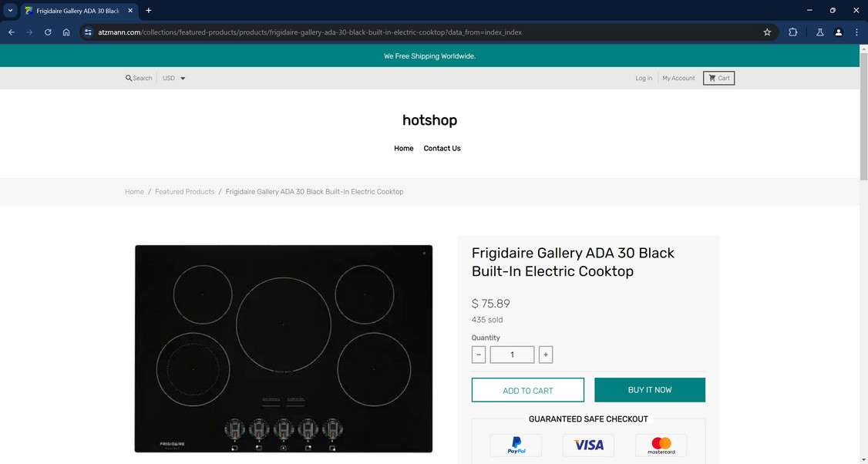Click the address bar URL
This screenshot has height=464, width=868.
click(x=309, y=32)
